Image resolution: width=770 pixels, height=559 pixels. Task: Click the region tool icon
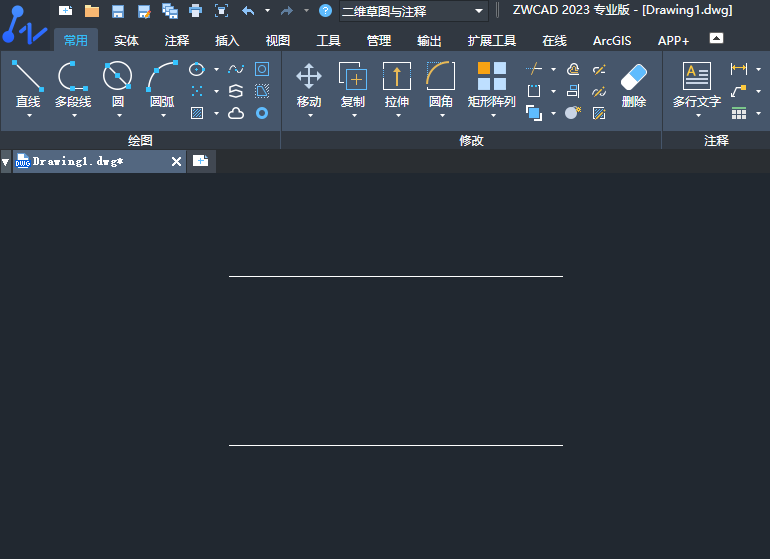pos(262,69)
